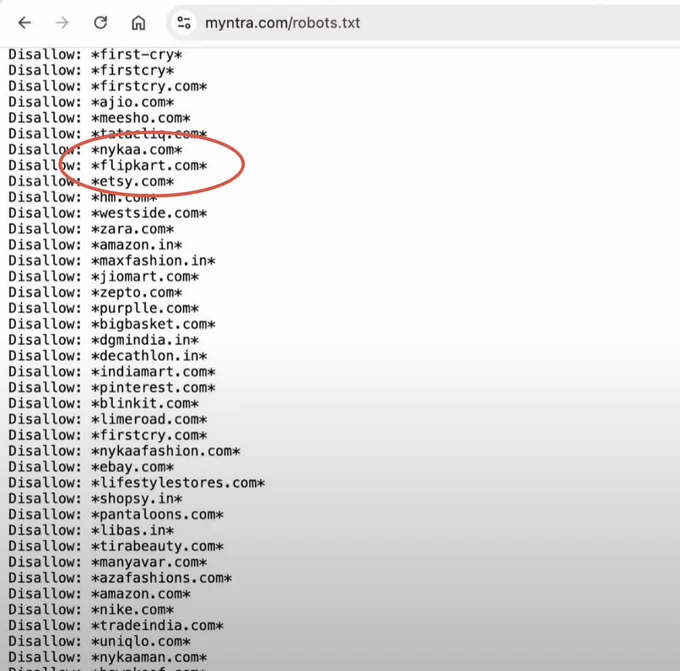Focus the myntra.com/robots.txt address bar

click(x=425, y=23)
